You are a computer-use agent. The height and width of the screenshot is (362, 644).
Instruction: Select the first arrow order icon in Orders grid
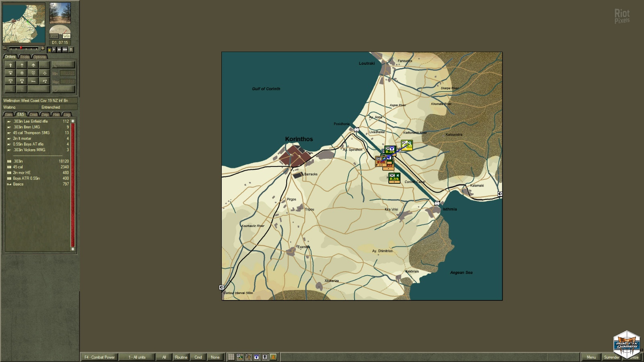coord(10,65)
